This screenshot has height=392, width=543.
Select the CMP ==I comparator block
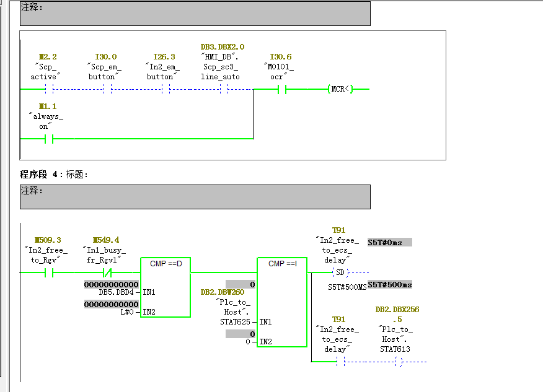point(282,302)
